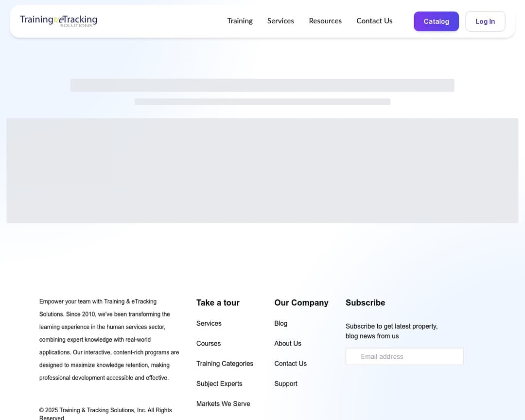Open the Services menu in header

[x=280, y=21]
